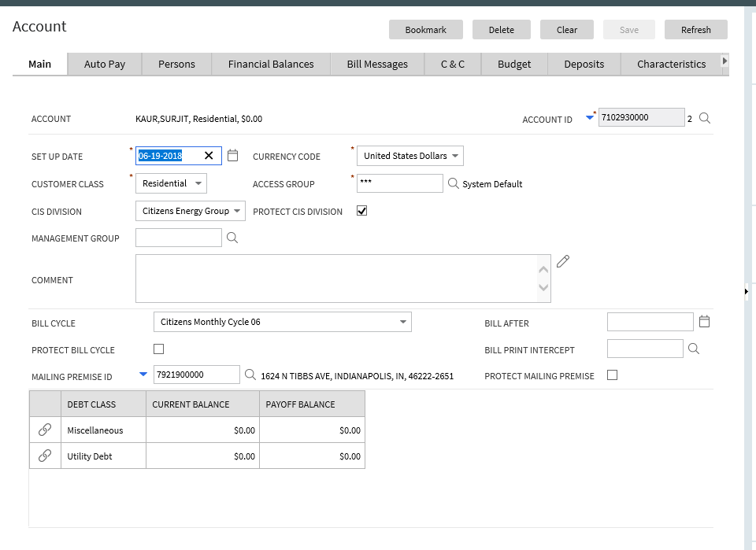The height and width of the screenshot is (550, 756).
Task: Open the Customer Class dropdown
Action: coord(171,183)
